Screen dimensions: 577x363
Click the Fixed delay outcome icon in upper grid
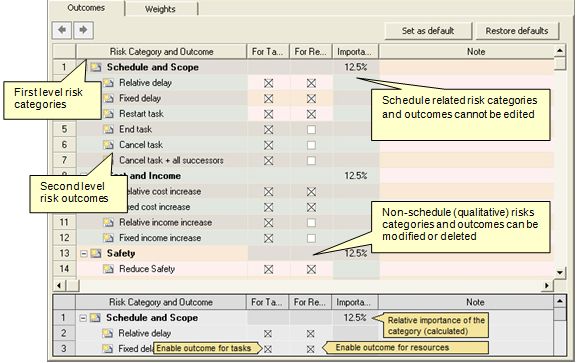pos(108,98)
